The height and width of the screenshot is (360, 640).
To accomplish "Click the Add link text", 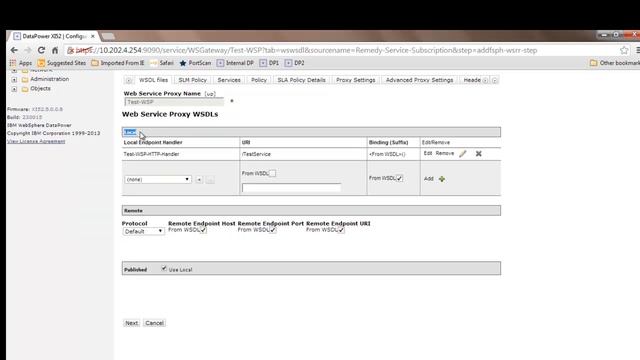I will (x=429, y=179).
